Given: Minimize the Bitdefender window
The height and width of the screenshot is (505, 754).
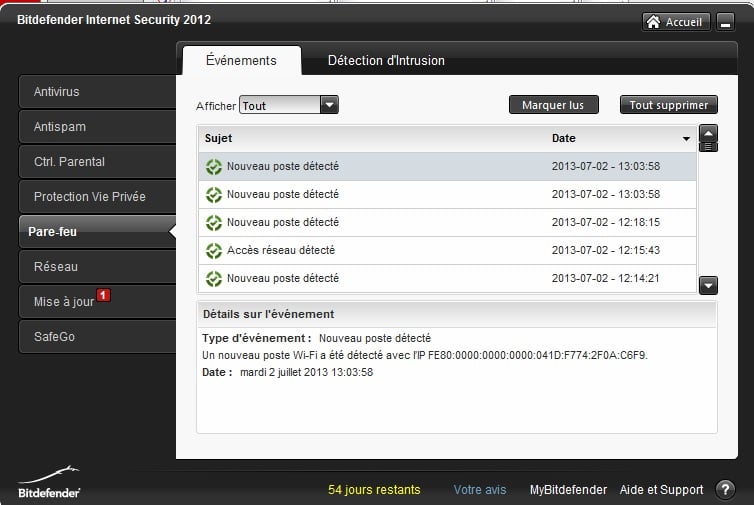Looking at the screenshot, I should (726, 22).
